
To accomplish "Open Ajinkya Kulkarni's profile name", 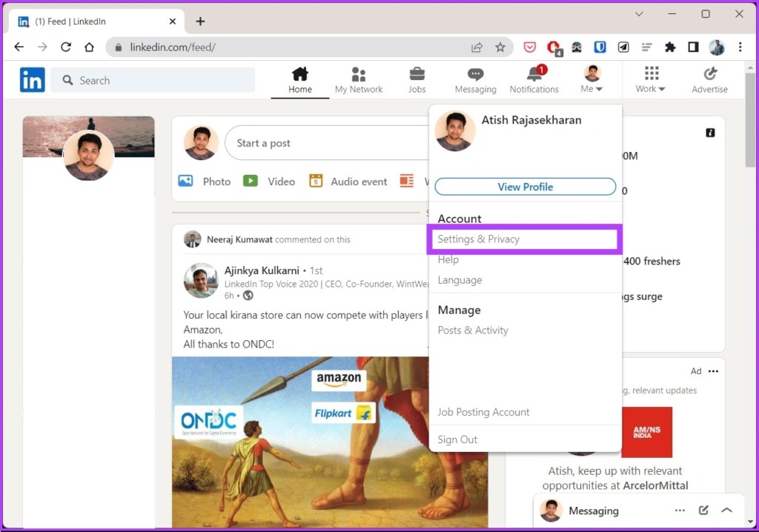I will 262,270.
